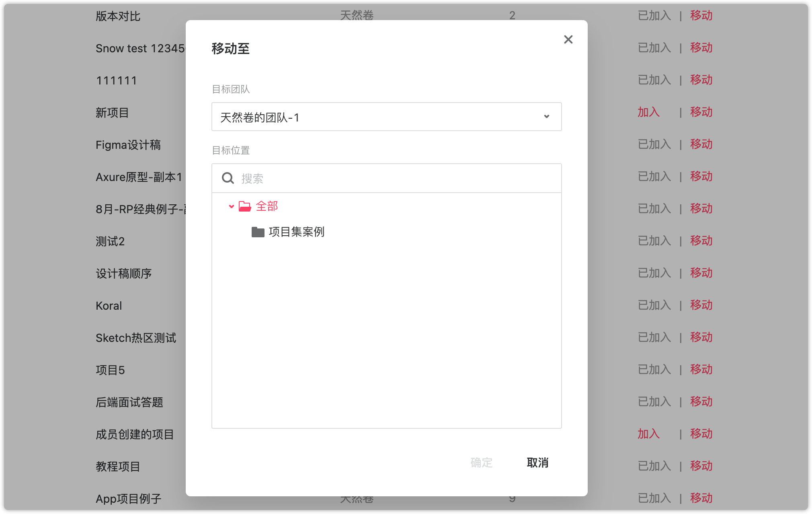Click 加入 link for 成员创建的项目
This screenshot has height=514, width=812.
(648, 434)
